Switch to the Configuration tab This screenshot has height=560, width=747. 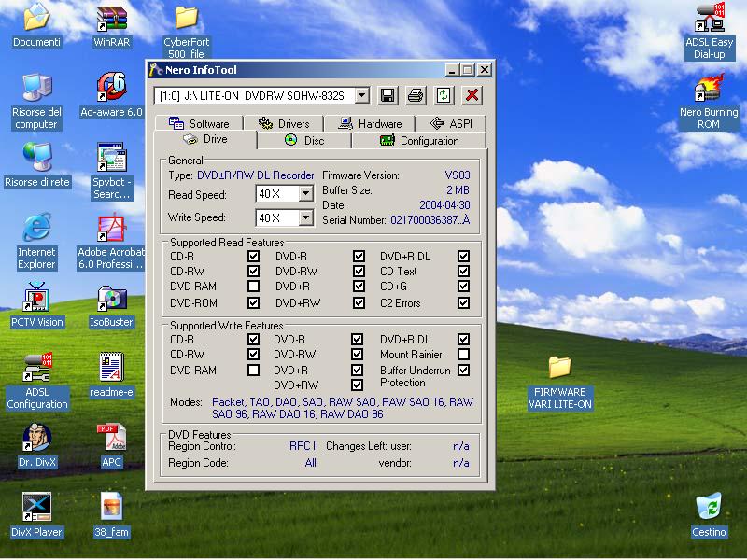[x=419, y=141]
